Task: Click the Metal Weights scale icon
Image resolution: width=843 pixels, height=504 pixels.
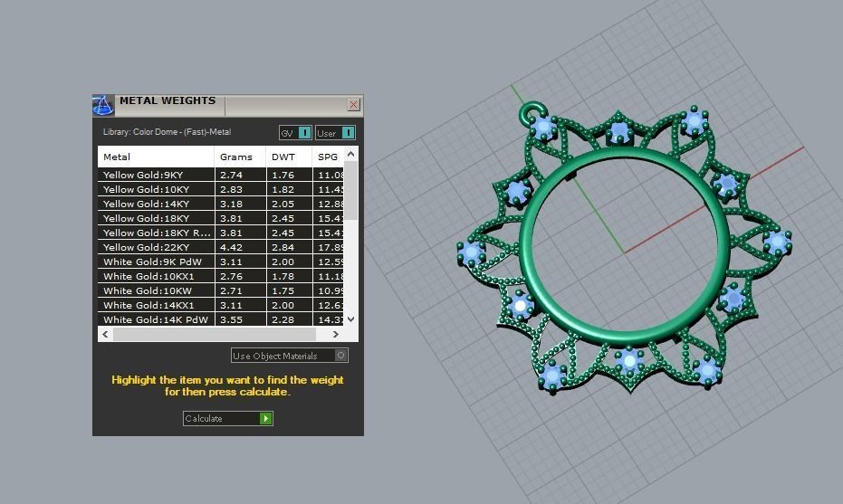Action: point(103,105)
